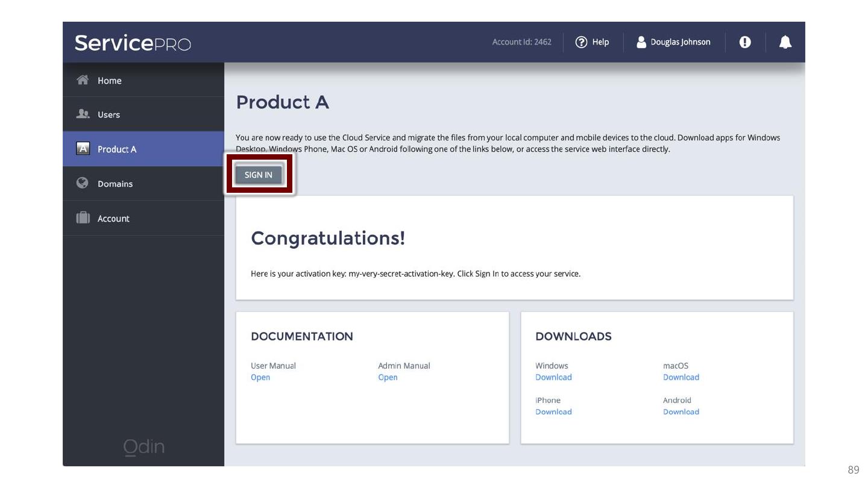Click the Product A sidebar icon

point(83,149)
